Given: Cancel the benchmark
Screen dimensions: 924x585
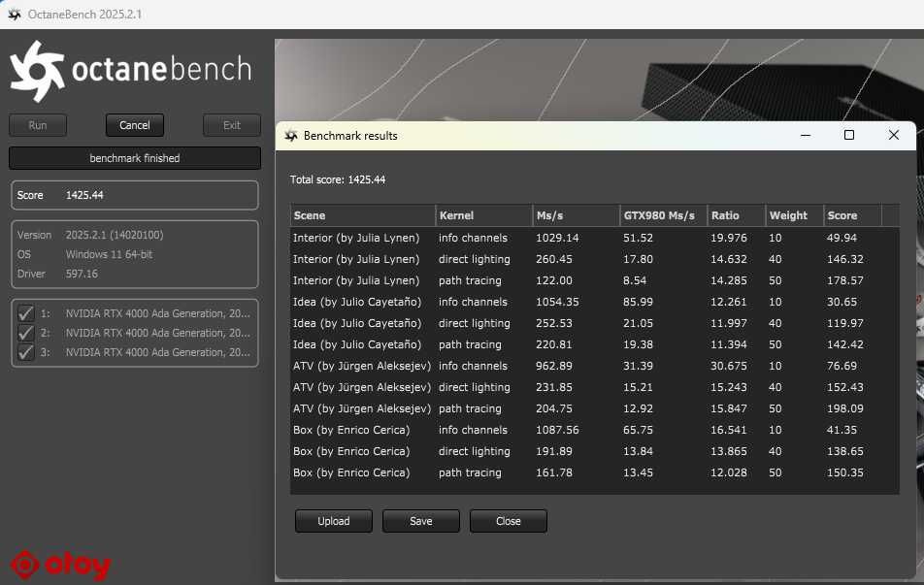Looking at the screenshot, I should [135, 125].
